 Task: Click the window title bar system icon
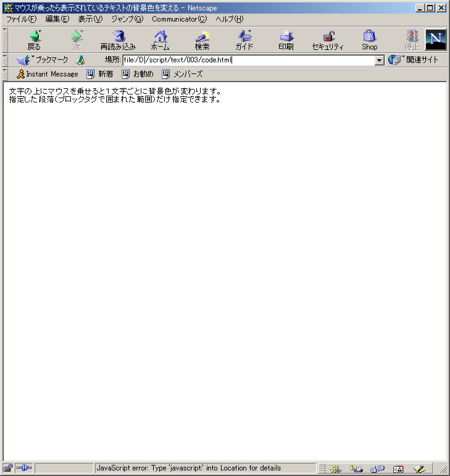coord(8,8)
